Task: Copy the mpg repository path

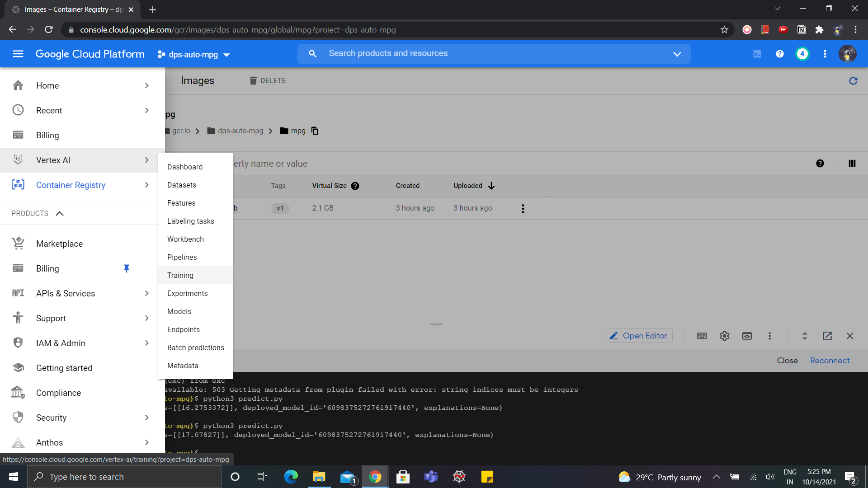Action: (x=315, y=131)
